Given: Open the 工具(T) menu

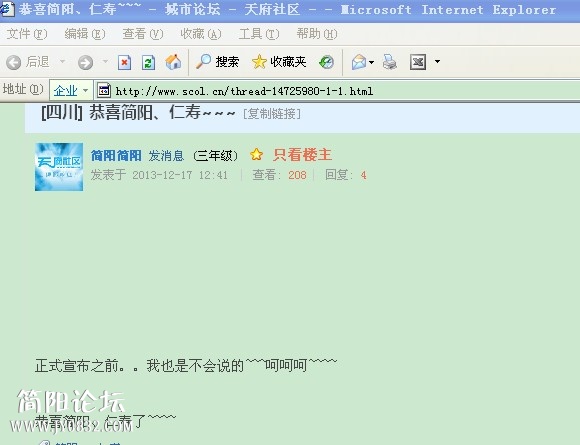Looking at the screenshot, I should pyautogui.click(x=259, y=34).
